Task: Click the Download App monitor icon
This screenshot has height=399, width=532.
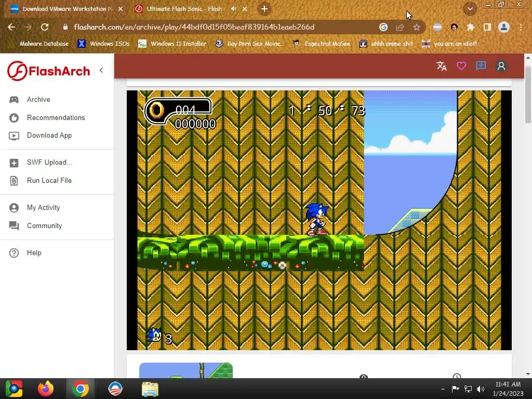Action: (14, 136)
